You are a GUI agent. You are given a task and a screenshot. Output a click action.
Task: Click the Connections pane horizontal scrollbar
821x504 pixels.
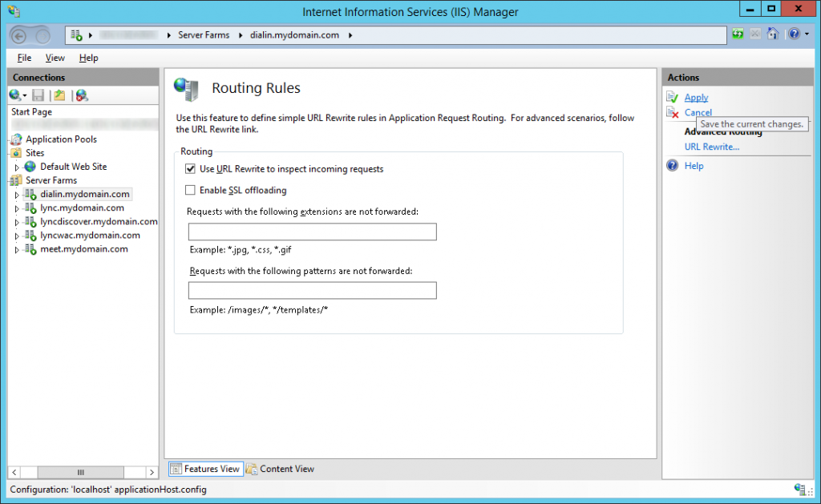80,473
